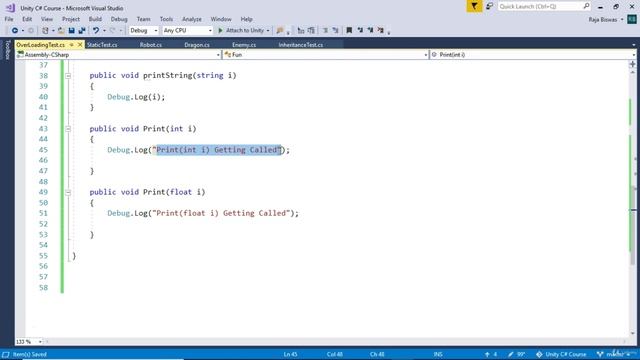Click the editor split-window handle above the scrollbar
The height and width of the screenshot is (360, 640).
[x=633, y=64]
